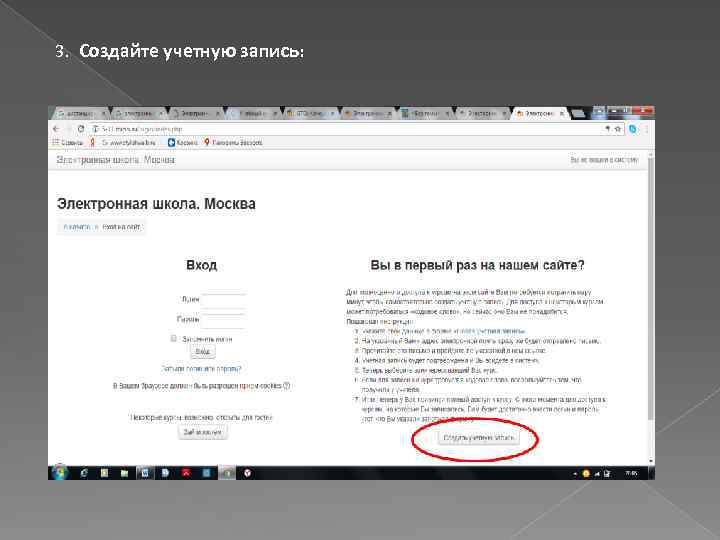The height and width of the screenshot is (540, 720).
Task: Click the 'Зайти гостем' button
Action: tap(202, 432)
